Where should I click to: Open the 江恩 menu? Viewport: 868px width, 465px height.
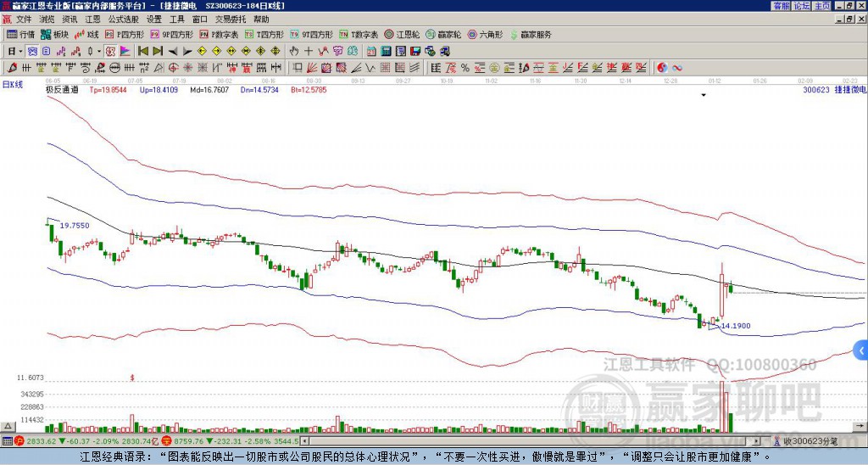click(x=93, y=20)
